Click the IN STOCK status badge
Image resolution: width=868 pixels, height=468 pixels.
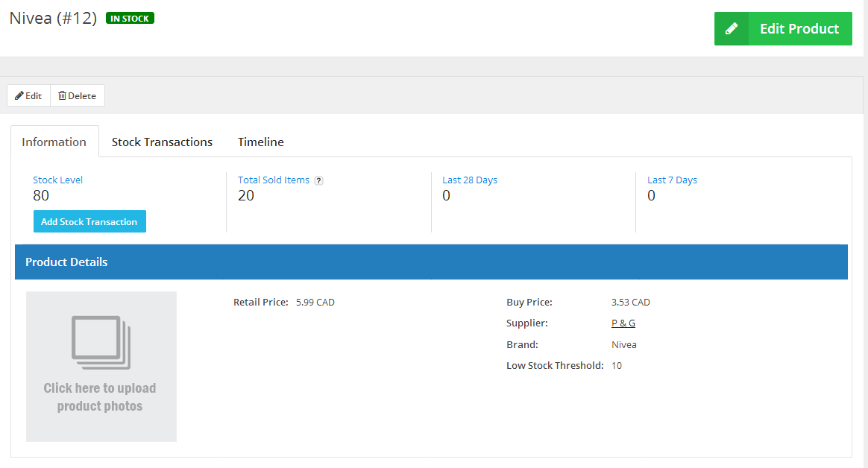[x=130, y=18]
